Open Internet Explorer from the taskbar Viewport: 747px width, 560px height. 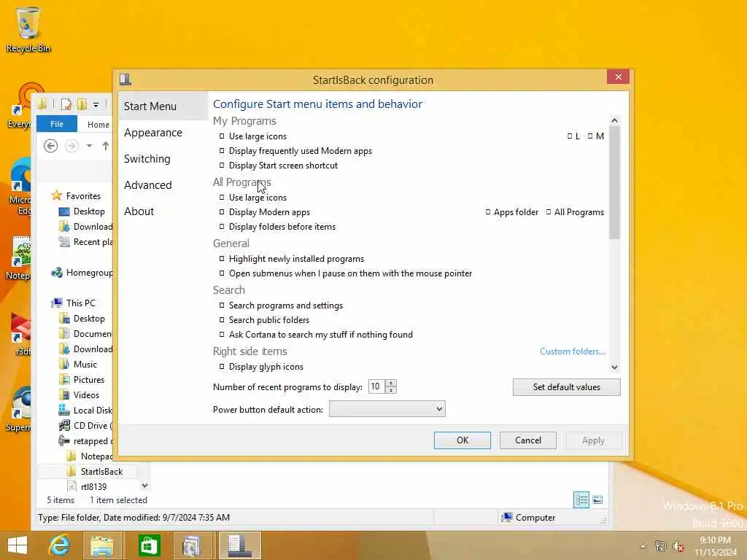60,545
